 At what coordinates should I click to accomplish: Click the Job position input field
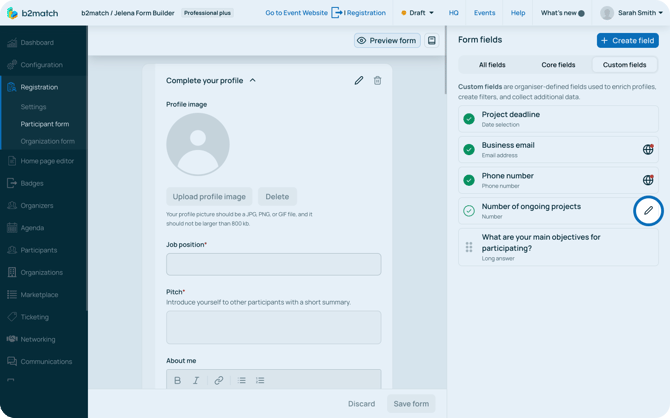click(x=273, y=264)
